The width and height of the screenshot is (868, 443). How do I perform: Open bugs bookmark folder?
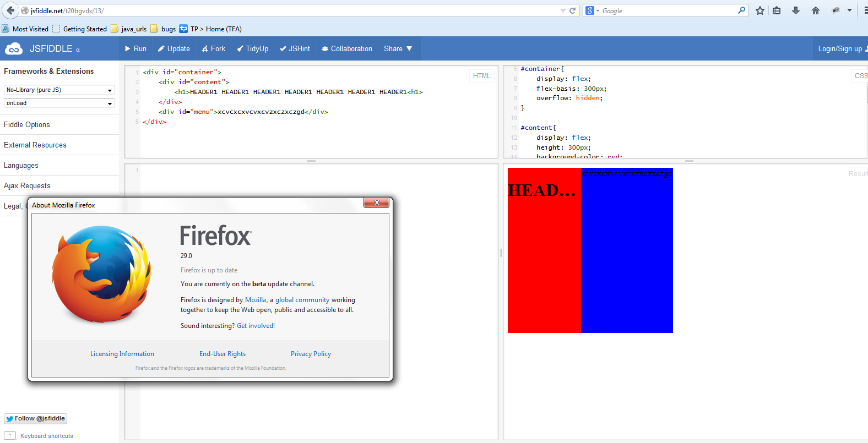[x=164, y=29]
